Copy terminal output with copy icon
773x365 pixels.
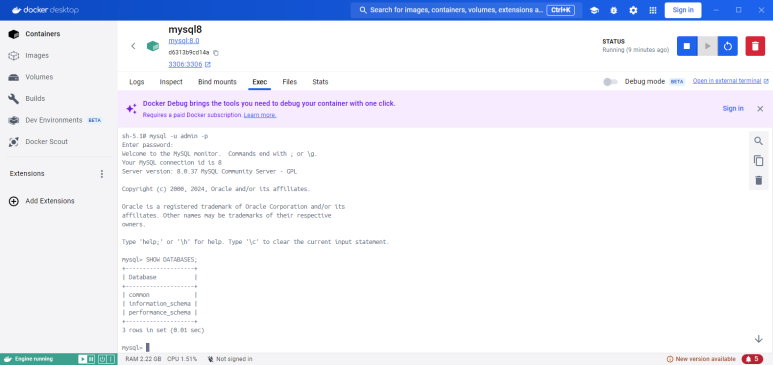click(758, 161)
